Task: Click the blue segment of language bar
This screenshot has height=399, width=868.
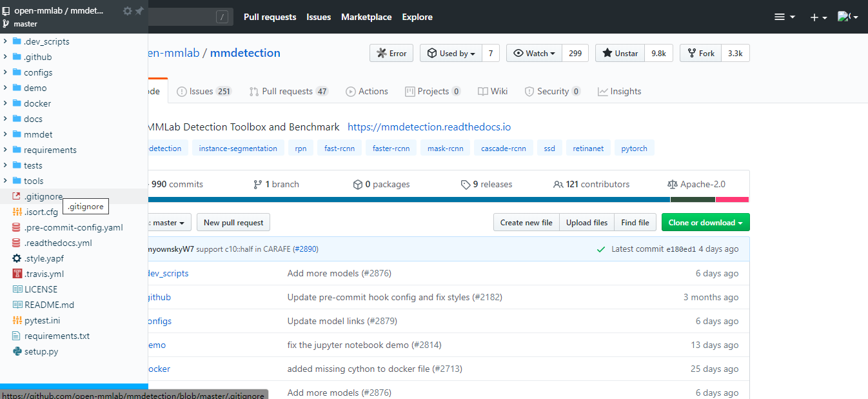Action: coord(409,200)
